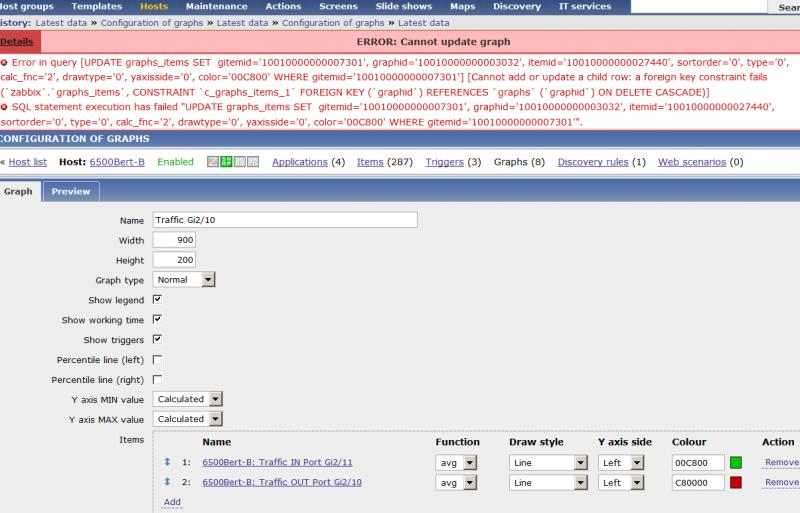Select the Graph tab
This screenshot has width=800, height=513.
pyautogui.click(x=18, y=191)
